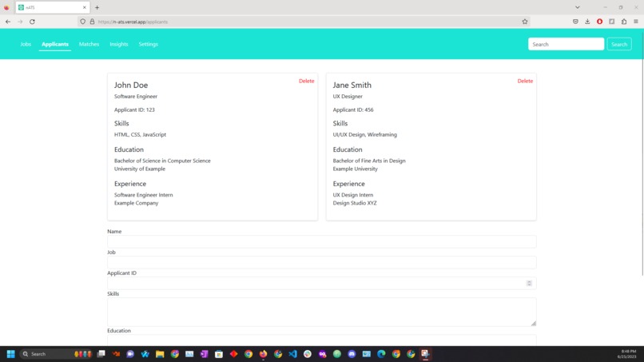Select the Jane Smith heading text
The image size is (644, 362).
(x=352, y=85)
